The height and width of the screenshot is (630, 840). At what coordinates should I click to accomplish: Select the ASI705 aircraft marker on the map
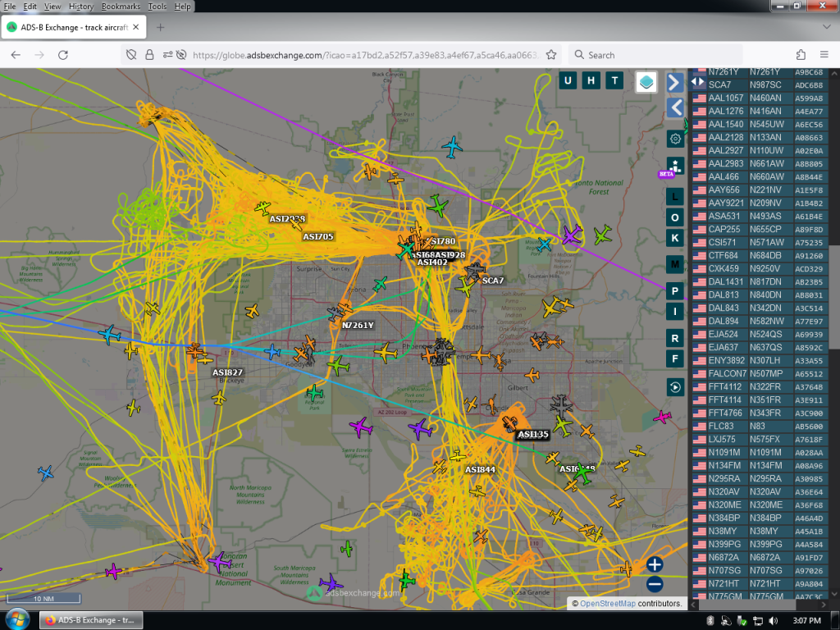296,225
